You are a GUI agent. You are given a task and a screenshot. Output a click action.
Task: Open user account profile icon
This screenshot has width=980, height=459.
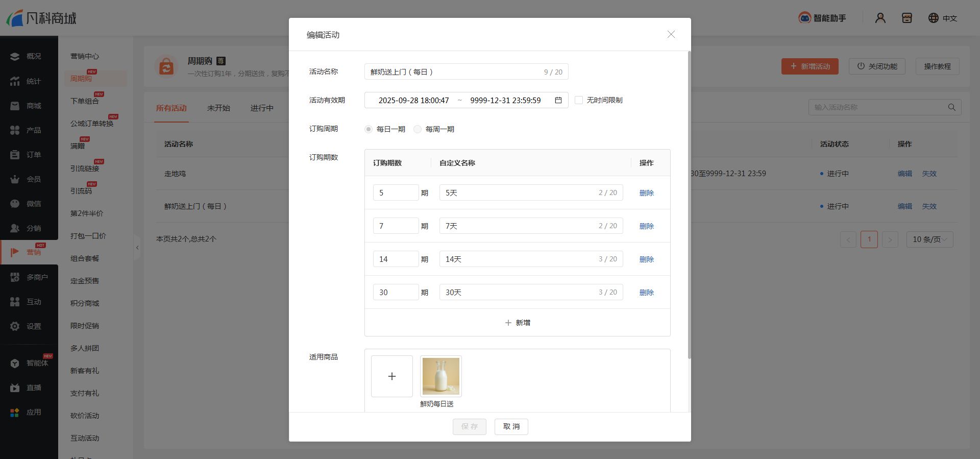(x=880, y=18)
